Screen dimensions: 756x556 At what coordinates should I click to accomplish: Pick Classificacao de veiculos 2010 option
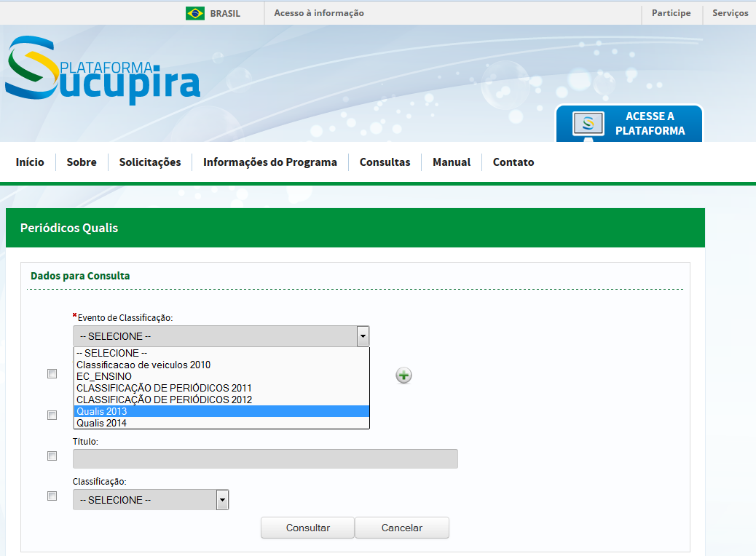click(x=221, y=365)
